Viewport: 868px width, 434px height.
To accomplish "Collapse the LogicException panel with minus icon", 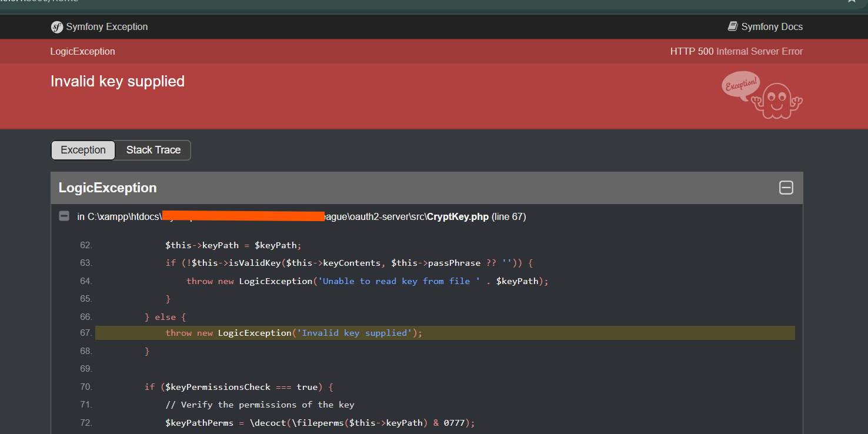I will 786,188.
